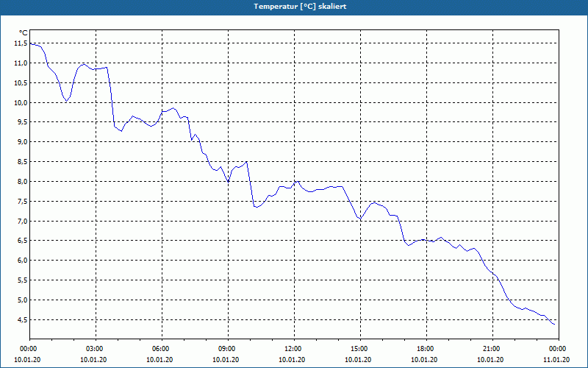Viewport: 588px width, 368px height.
Task: Choose the 6,0 temperature label
Action: [x=22, y=261]
